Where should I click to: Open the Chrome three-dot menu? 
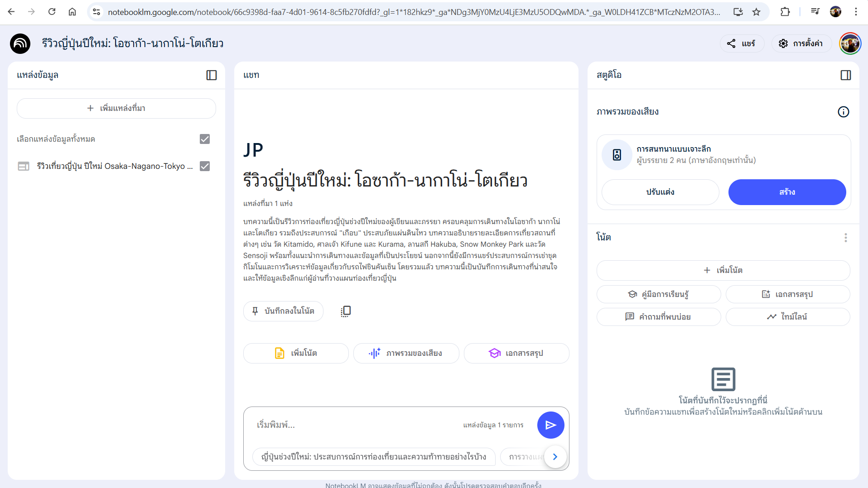click(856, 12)
